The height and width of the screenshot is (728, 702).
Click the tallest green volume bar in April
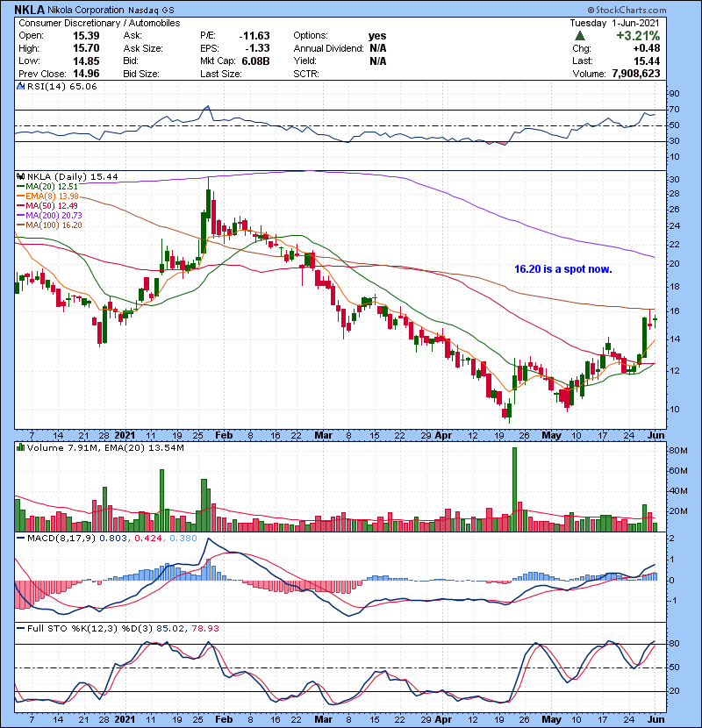click(x=514, y=489)
